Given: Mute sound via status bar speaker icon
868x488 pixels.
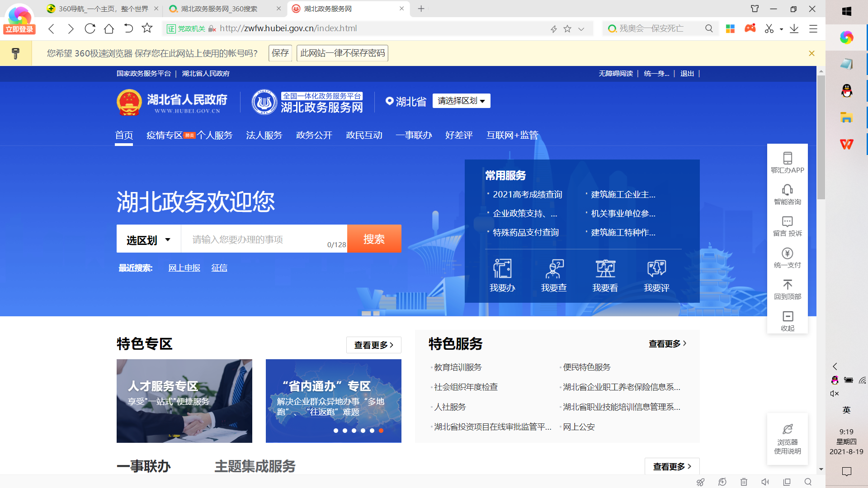Looking at the screenshot, I should click(x=765, y=482).
